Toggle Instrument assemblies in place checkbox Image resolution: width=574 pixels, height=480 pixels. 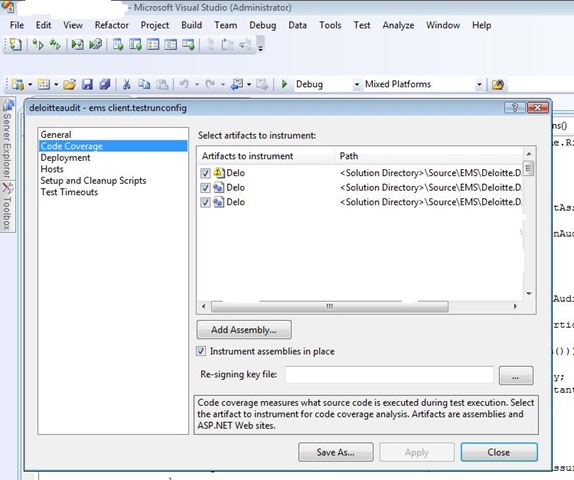click(x=201, y=351)
